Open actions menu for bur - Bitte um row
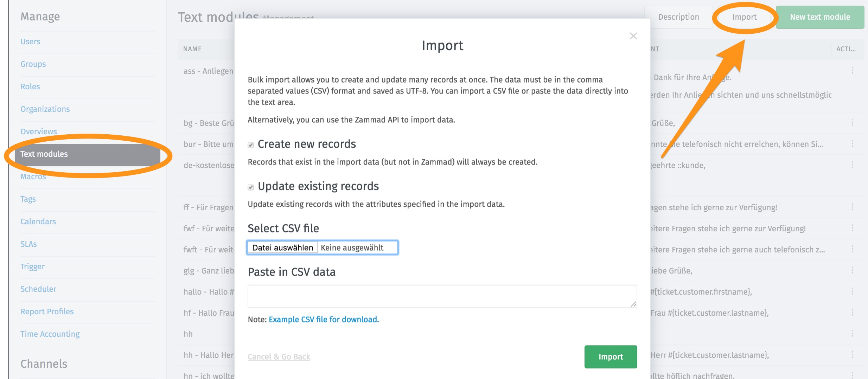The width and height of the screenshot is (868, 379). tap(852, 143)
